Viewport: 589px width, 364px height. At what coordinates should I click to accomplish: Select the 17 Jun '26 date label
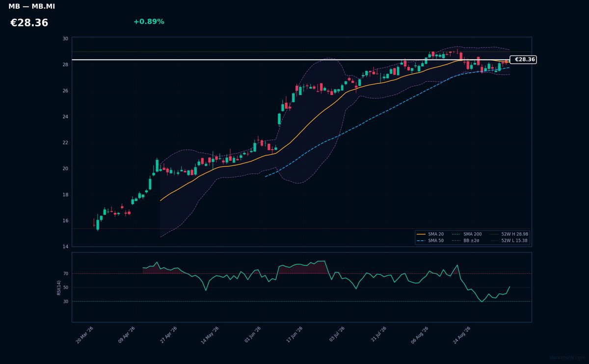coord(294,335)
